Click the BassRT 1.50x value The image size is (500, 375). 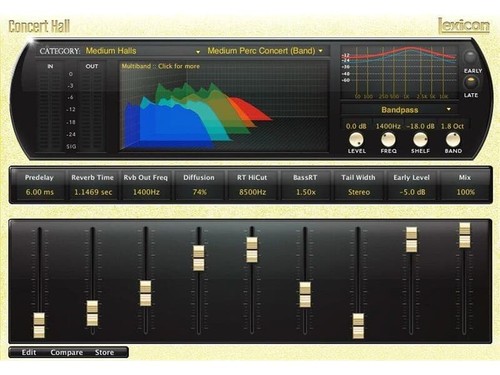coord(306,192)
